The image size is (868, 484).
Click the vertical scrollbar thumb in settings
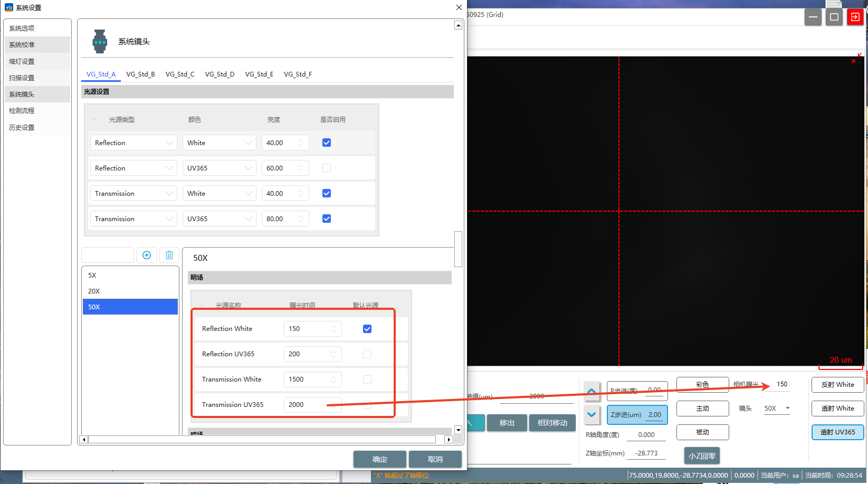tap(458, 249)
